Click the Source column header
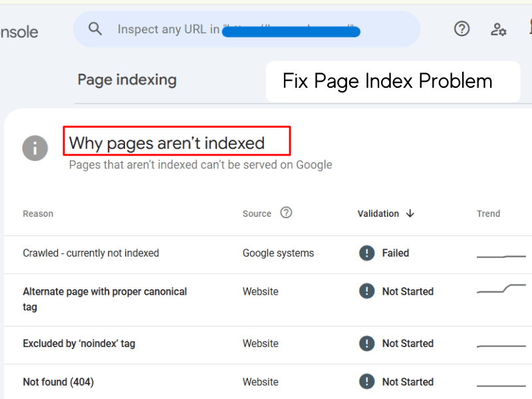The image size is (532, 399). [257, 213]
